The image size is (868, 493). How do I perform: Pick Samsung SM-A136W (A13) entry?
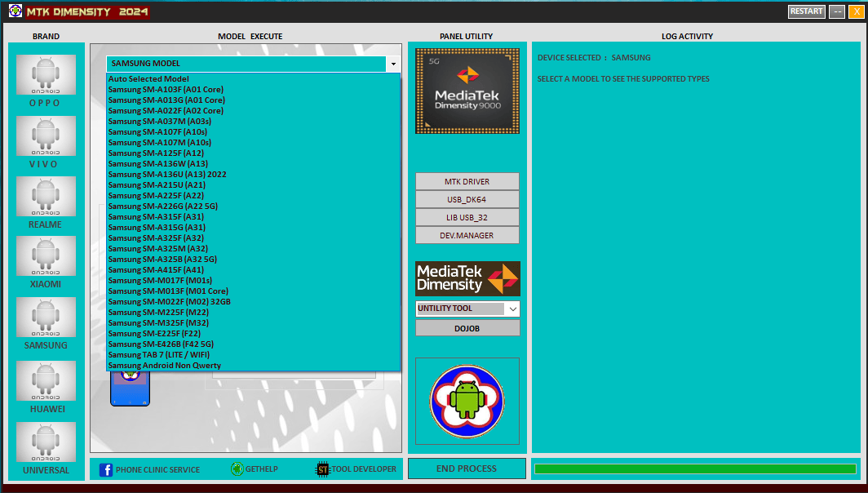click(253, 164)
